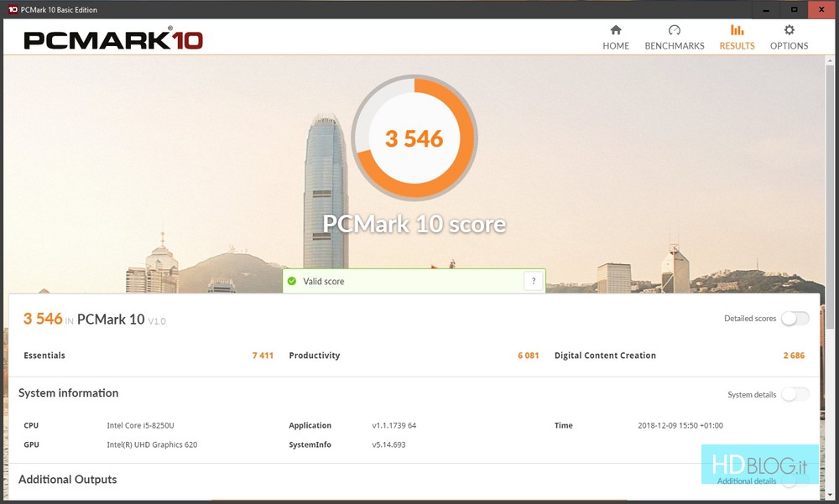This screenshot has height=504, width=839.
Task: Click the System information heading
Action: point(69,392)
